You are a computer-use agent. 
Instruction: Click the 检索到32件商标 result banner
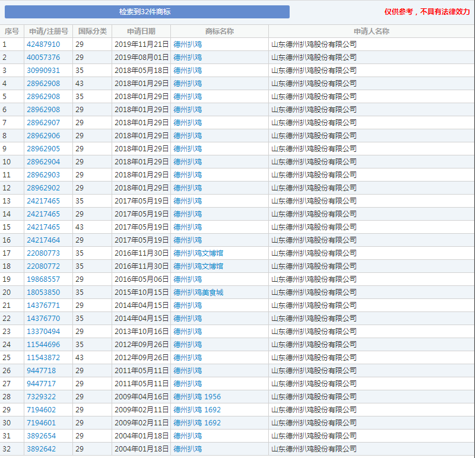[x=147, y=12]
